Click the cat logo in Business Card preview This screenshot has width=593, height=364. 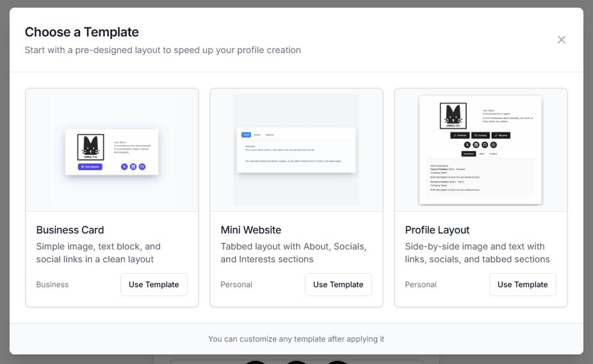[90, 147]
